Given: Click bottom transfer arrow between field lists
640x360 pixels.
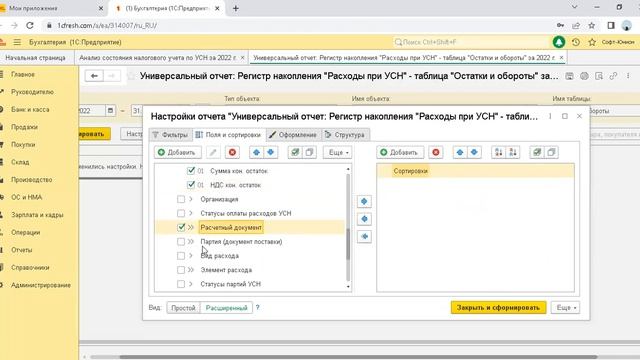Looking at the screenshot, I should [x=364, y=236].
